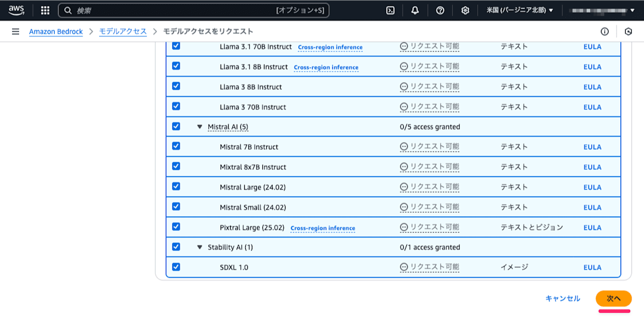Launch the CloudShell terminal icon
This screenshot has width=644, height=317.
(x=391, y=10)
